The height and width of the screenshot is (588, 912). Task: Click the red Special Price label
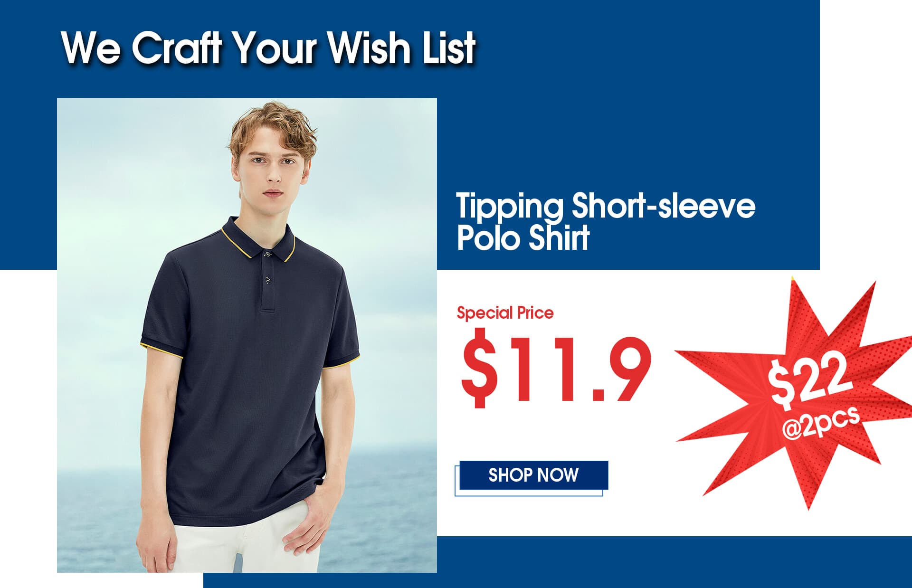(505, 313)
